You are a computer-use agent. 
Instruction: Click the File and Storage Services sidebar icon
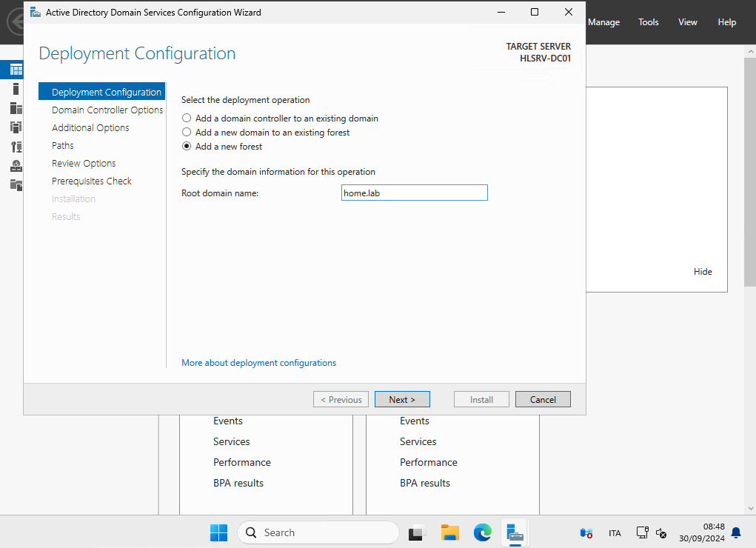pyautogui.click(x=16, y=184)
